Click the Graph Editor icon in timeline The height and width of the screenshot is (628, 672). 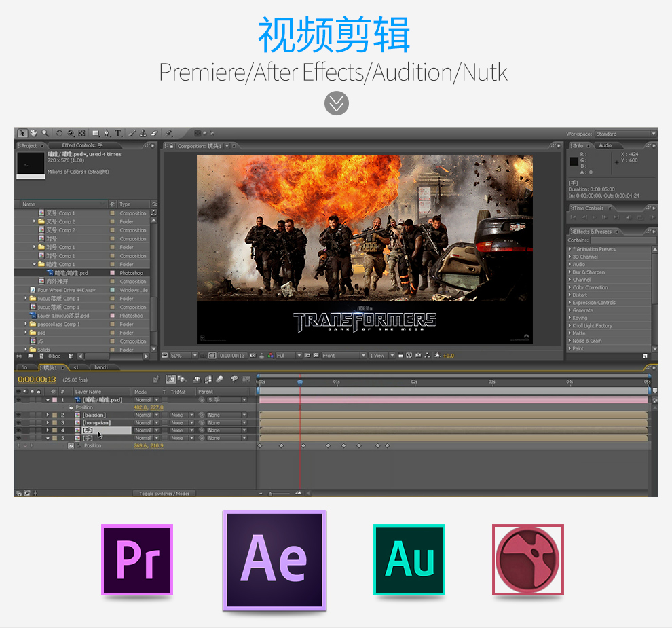coord(246,379)
